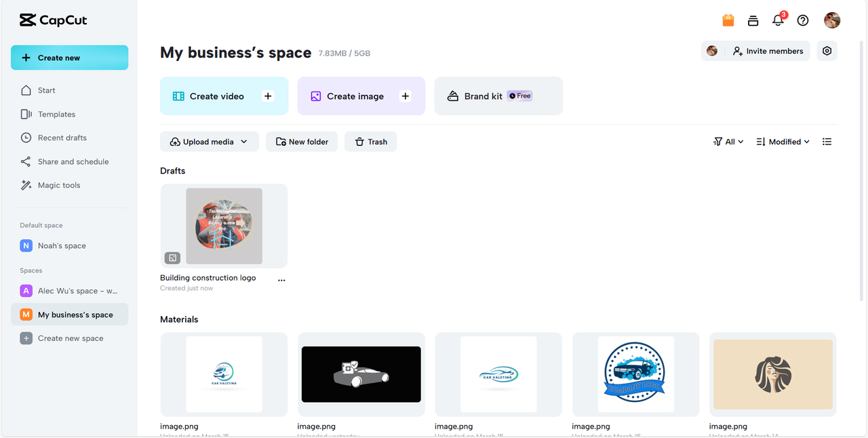
Task: Click the orange M space badge
Action: point(26,315)
